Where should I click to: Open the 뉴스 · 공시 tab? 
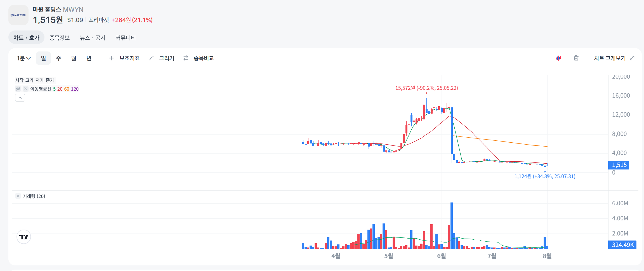click(x=93, y=38)
